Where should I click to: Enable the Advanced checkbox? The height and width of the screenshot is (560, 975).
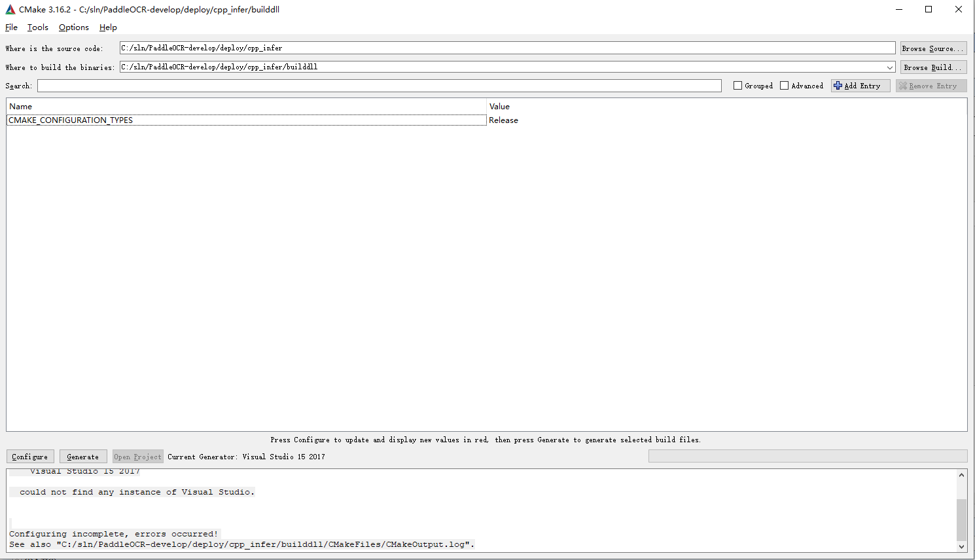pos(784,85)
